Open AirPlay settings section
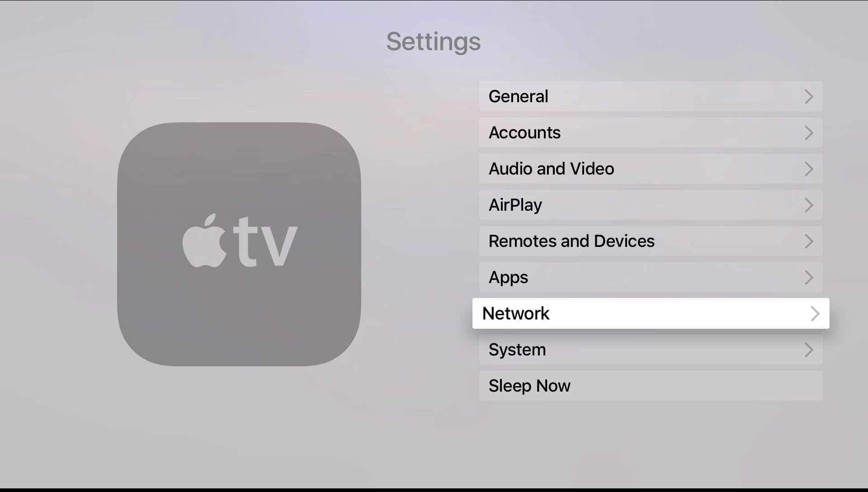The image size is (868, 492). (x=651, y=204)
